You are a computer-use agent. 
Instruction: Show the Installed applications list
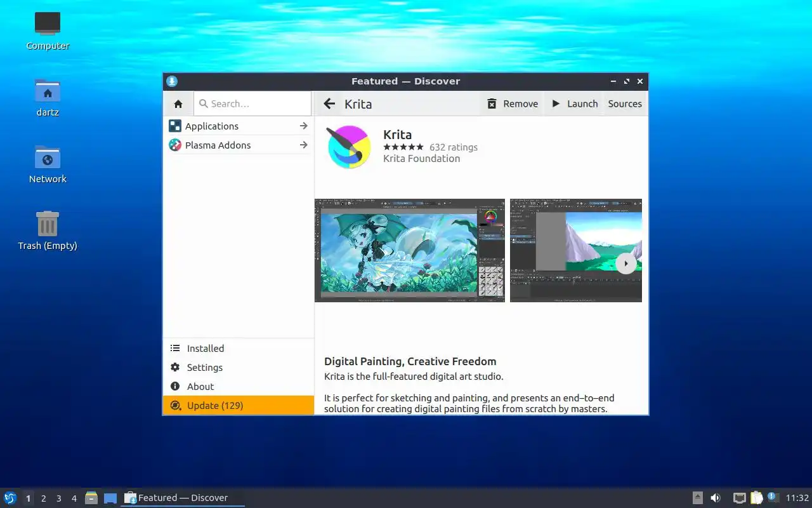239,348
